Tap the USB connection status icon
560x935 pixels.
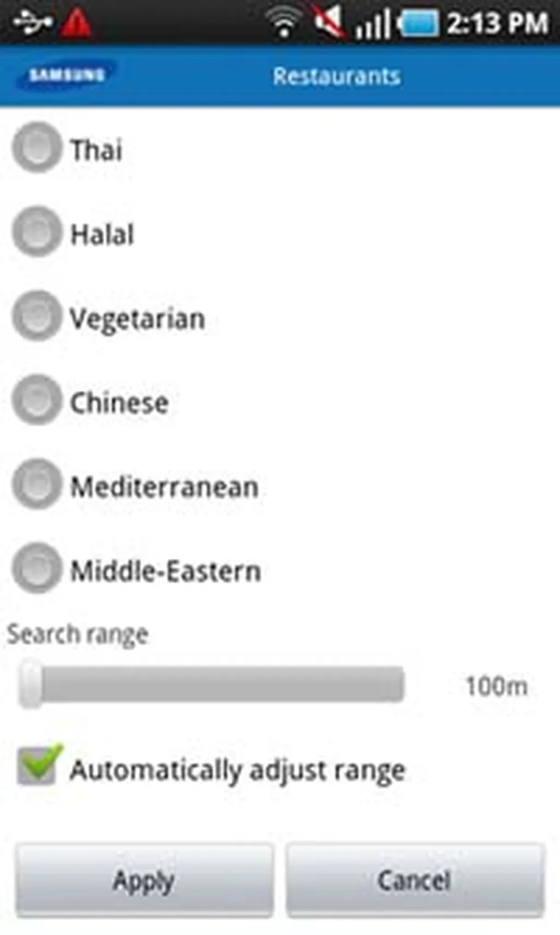click(32, 23)
